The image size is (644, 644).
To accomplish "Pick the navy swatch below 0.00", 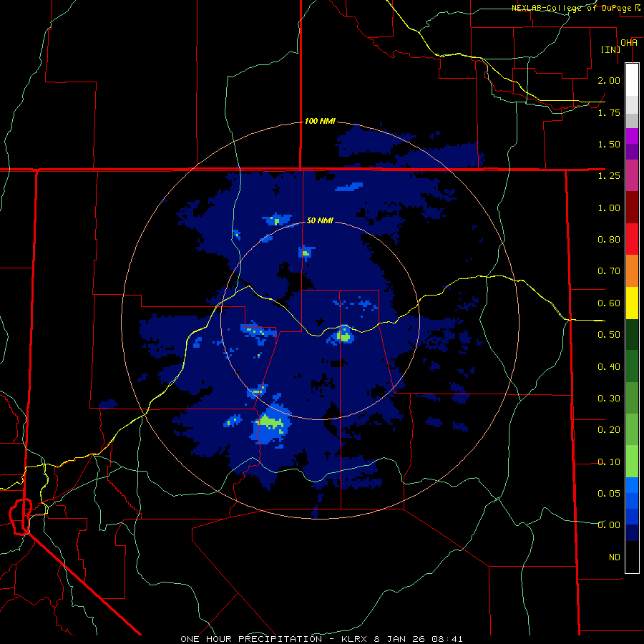I will [x=632, y=532].
